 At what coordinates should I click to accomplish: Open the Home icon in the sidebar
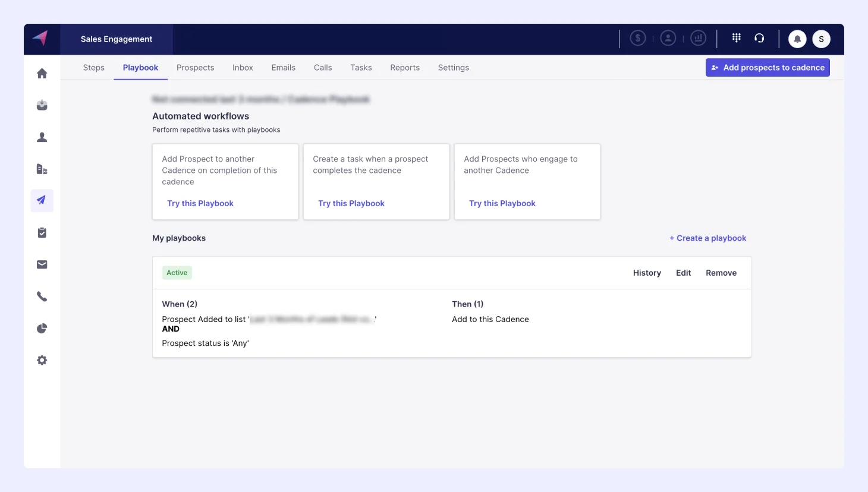click(x=42, y=72)
